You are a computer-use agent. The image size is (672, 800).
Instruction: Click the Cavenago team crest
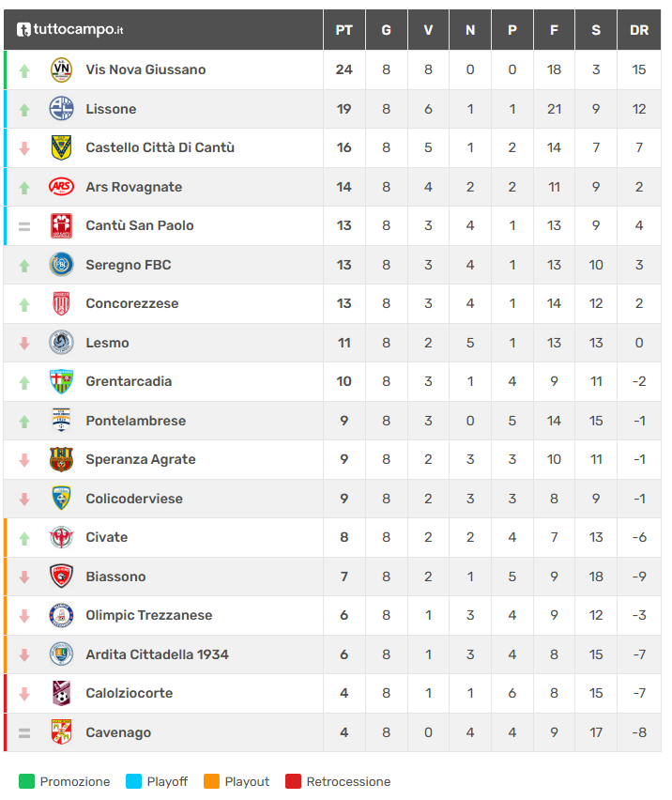coord(61,732)
